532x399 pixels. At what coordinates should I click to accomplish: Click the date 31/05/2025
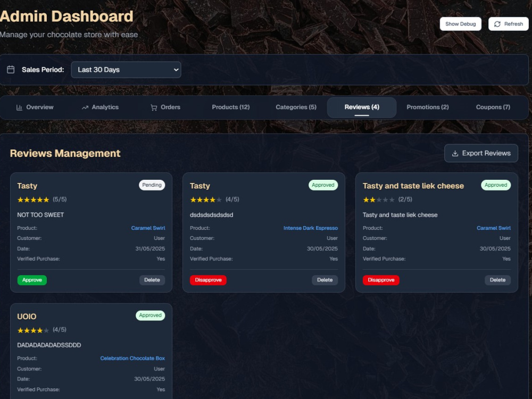[x=150, y=248]
